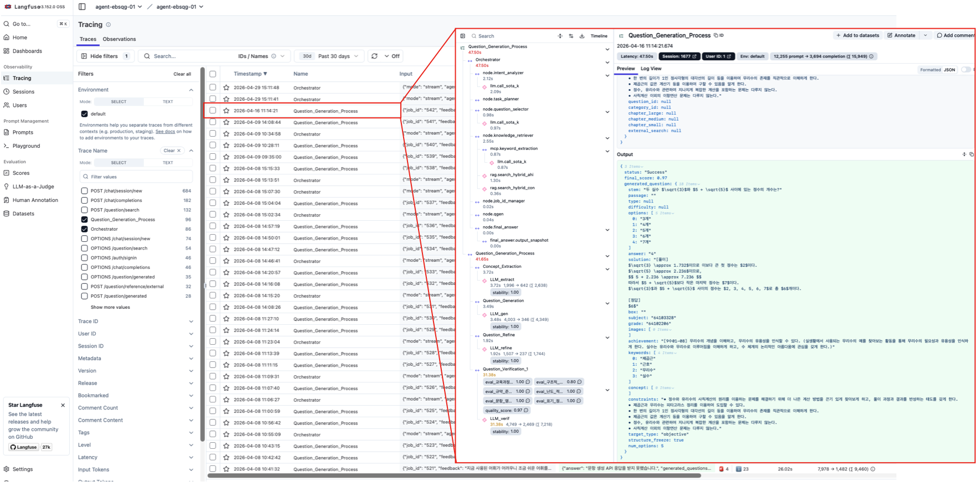The height and width of the screenshot is (482, 980).
Task: Open the See docs link
Action: (x=165, y=132)
